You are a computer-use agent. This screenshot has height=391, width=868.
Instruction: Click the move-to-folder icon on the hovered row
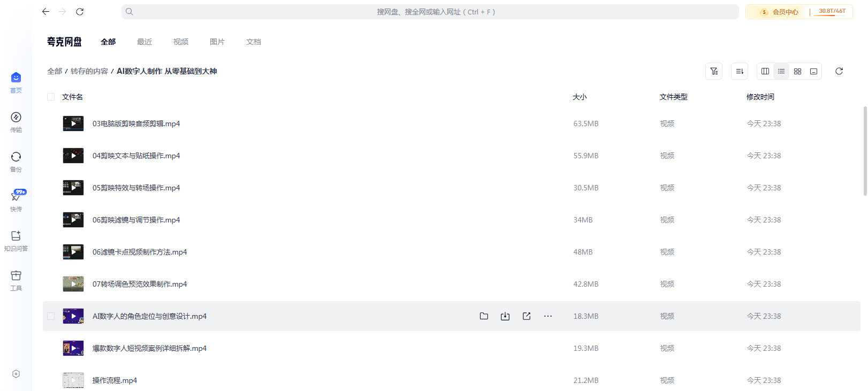coord(484,316)
